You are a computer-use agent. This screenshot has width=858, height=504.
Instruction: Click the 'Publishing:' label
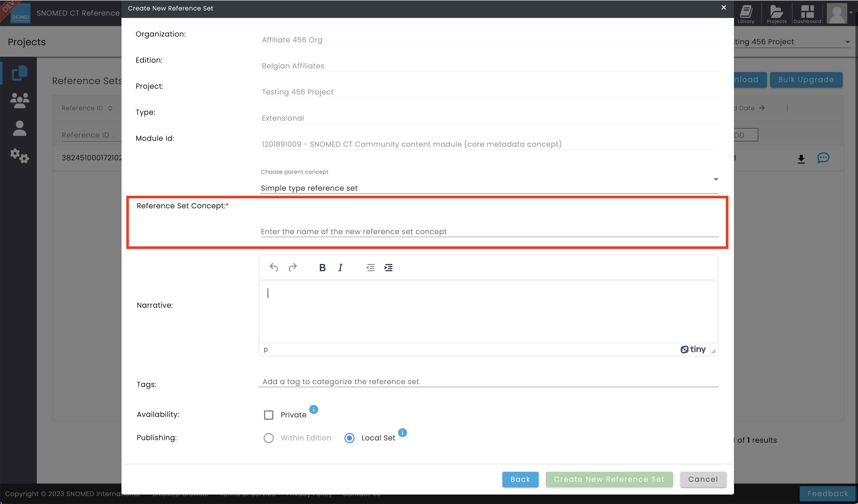tap(157, 438)
